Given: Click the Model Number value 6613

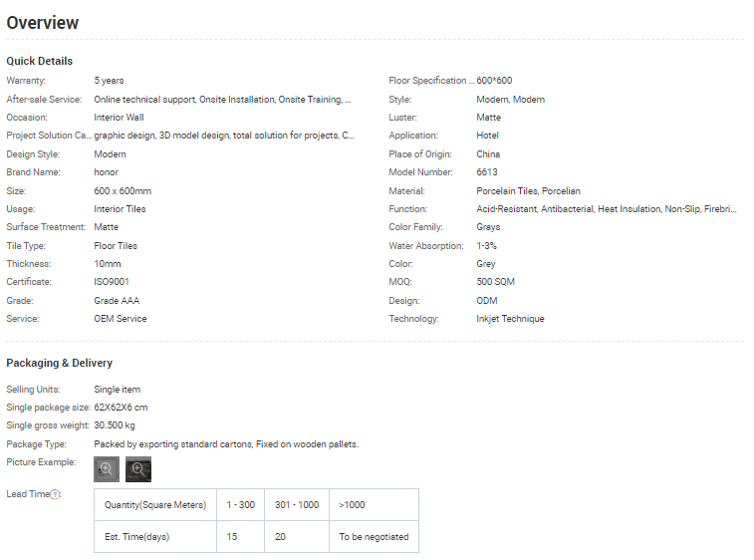Looking at the screenshot, I should (x=487, y=172).
